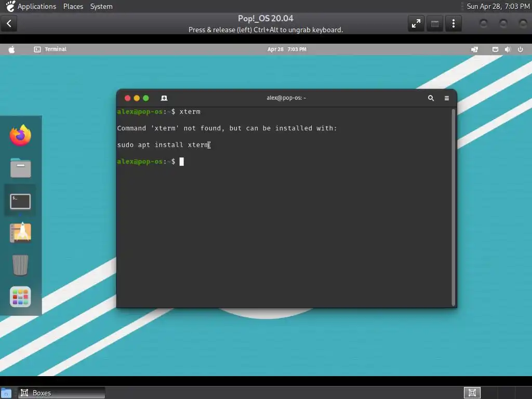This screenshot has width=532, height=399.
Task: Open the Places menu
Action: (x=73, y=6)
